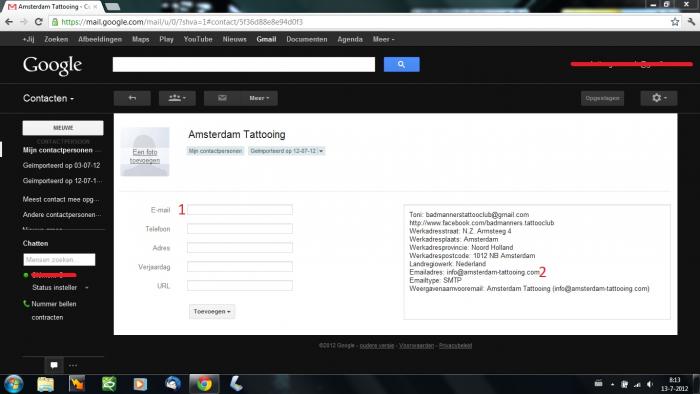Click Nummer bellen phone icon
The image size is (700, 394).
pos(26,304)
